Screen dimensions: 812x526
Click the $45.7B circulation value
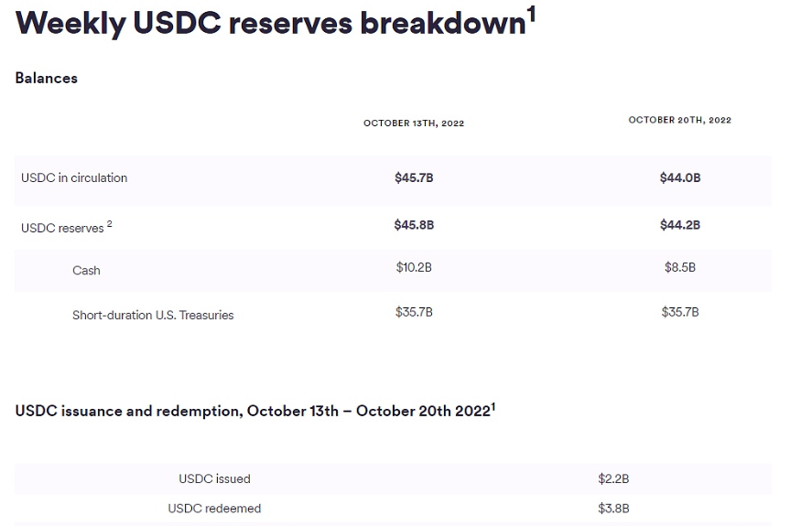coord(414,177)
